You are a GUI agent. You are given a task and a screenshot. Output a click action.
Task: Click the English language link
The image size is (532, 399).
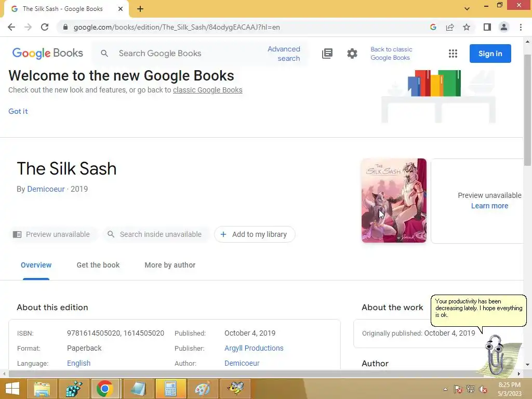[x=79, y=363]
